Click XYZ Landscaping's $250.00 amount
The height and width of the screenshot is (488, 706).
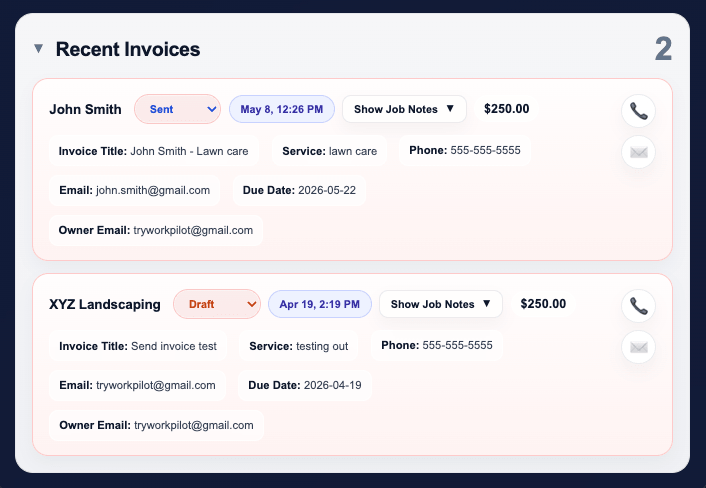coord(543,304)
